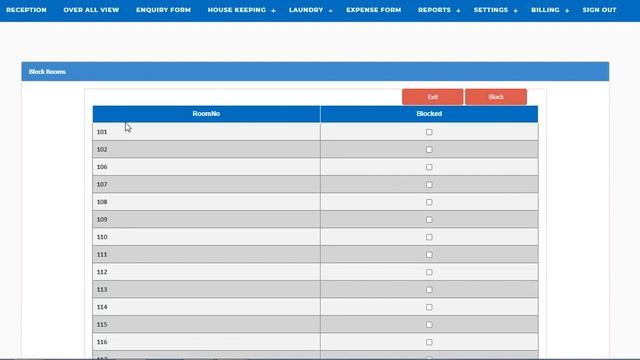Check Blocked box for room 109
Image resolution: width=640 pixels, height=360 pixels.
coord(429,220)
